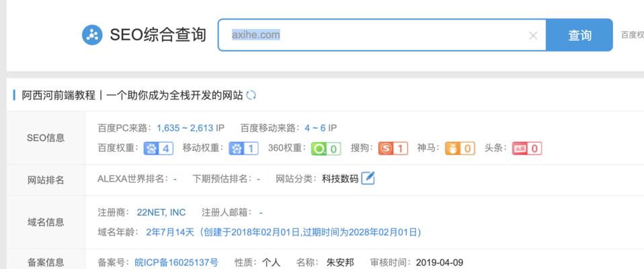Open the 百度权重 badge showing 4
The height and width of the screenshot is (269, 644).
pos(159,148)
